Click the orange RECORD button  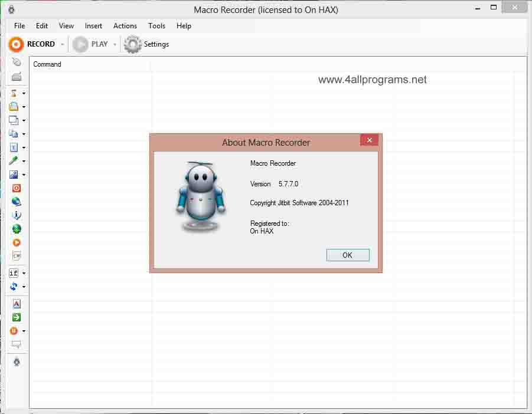[32, 44]
